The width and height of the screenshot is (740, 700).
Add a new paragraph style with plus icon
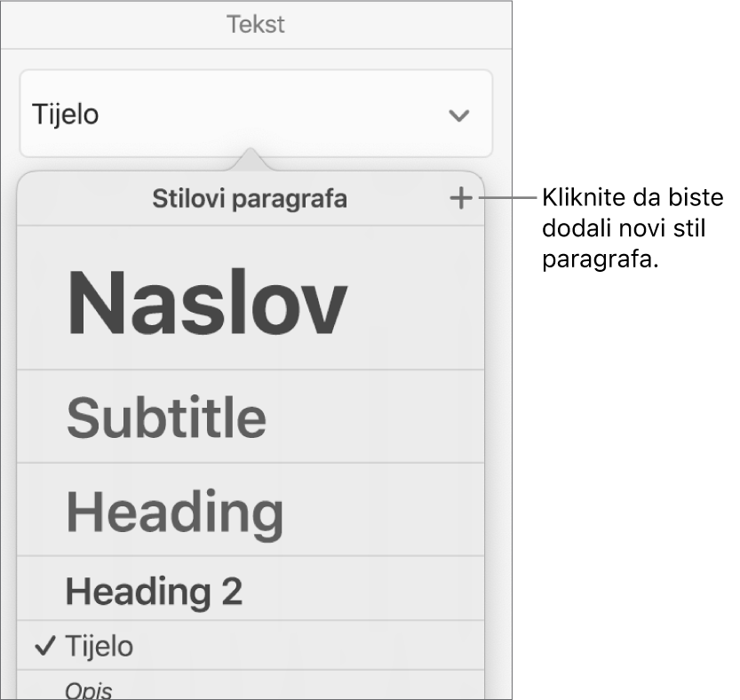pos(460,198)
